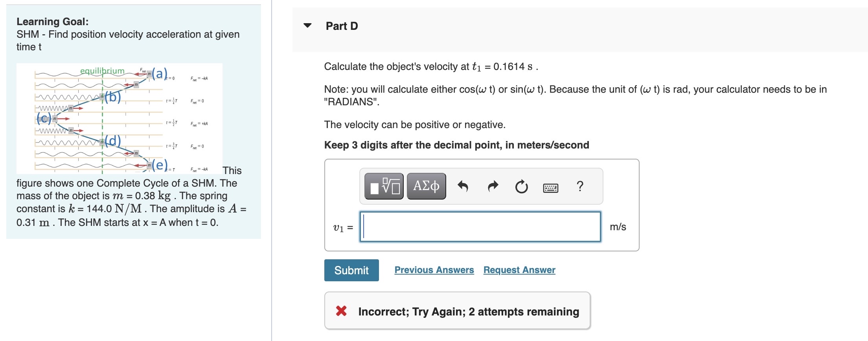Dismiss the Incorrect; Try Again message box
Viewport: 868px width, 341px height.
pos(456,310)
